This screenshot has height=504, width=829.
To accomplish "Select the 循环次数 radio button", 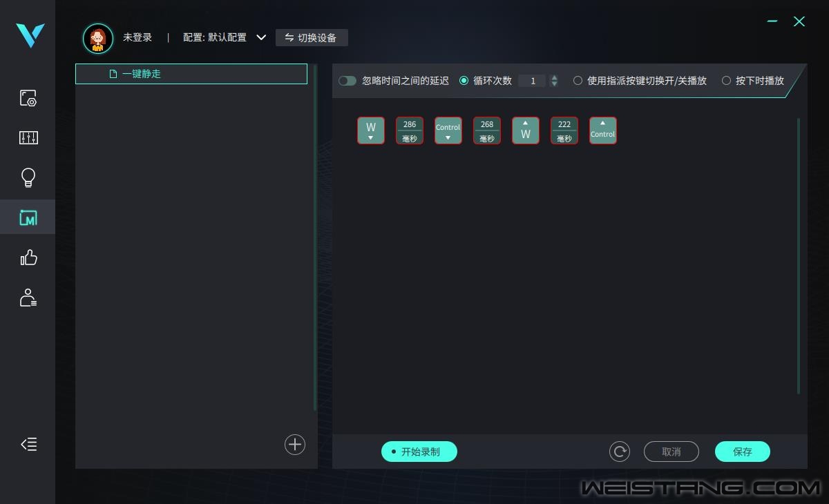I will [464, 81].
